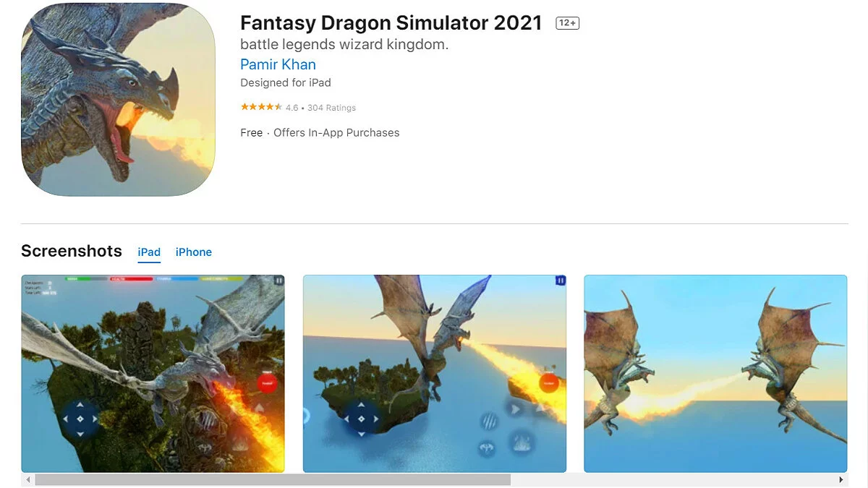
Task: Open the first dragon gameplay screenshot
Action: (153, 374)
